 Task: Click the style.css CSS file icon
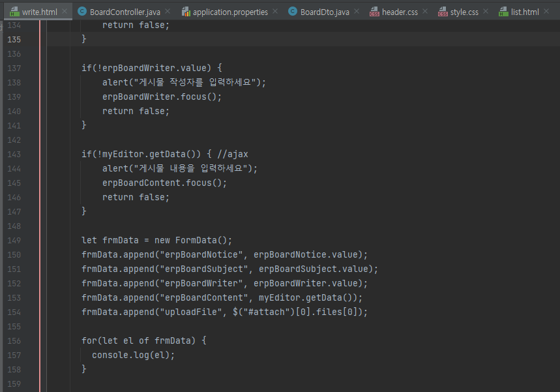coord(443,12)
